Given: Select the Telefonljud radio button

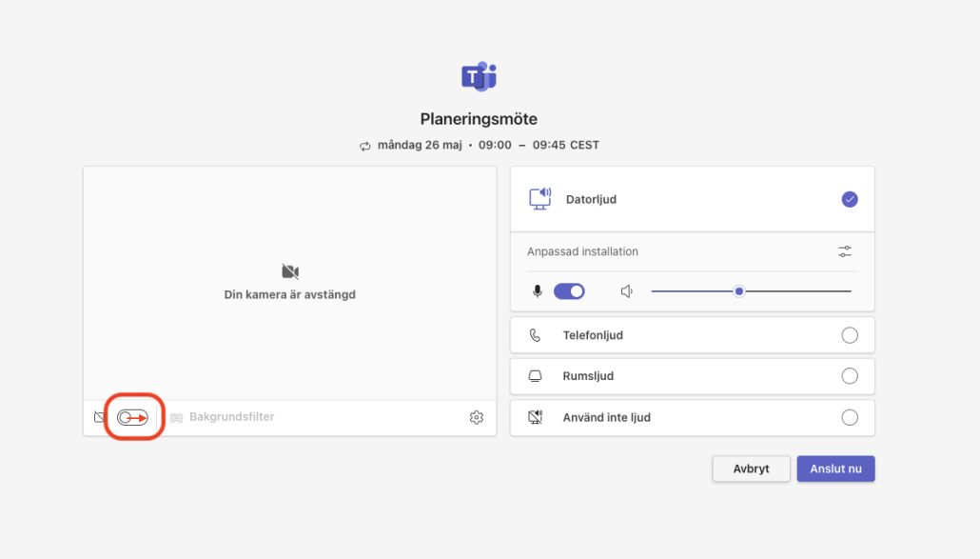Looking at the screenshot, I should [x=850, y=335].
